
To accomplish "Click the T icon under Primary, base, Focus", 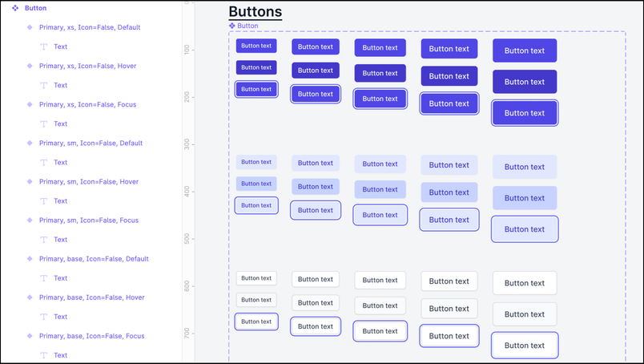I will (x=43, y=355).
